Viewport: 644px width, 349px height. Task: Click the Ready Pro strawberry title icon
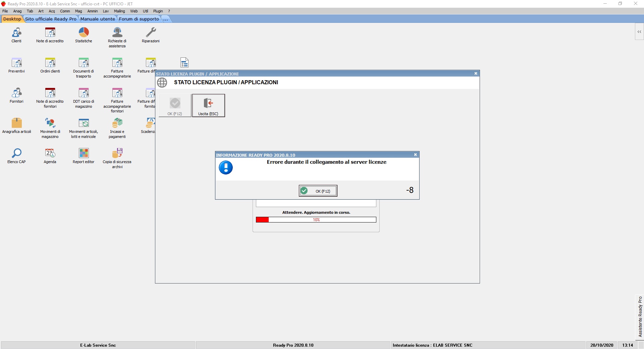tap(3, 4)
